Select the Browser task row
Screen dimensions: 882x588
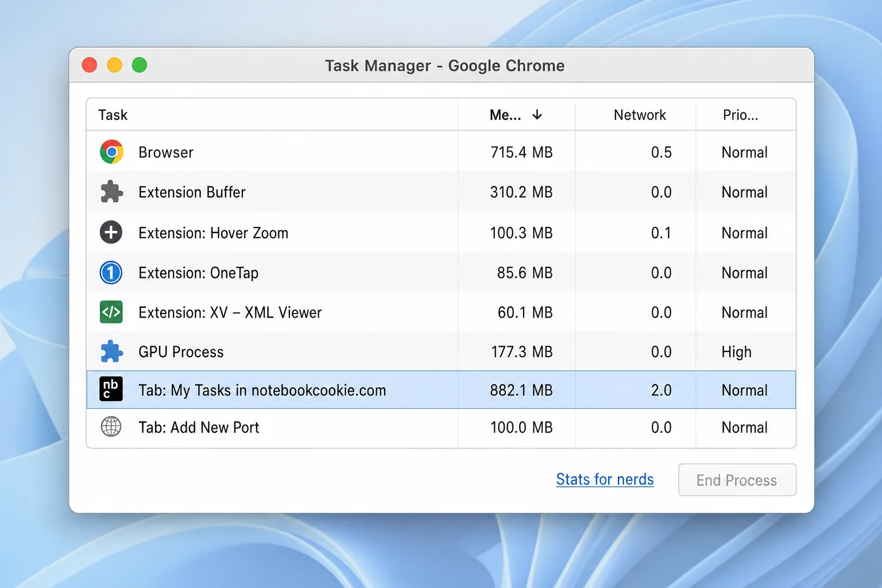pyautogui.click(x=441, y=152)
